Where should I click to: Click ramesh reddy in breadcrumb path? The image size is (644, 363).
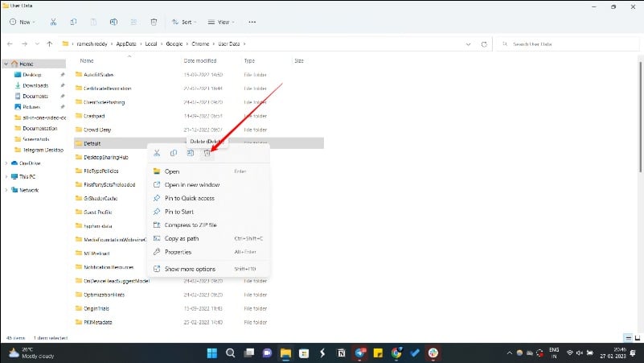point(92,44)
